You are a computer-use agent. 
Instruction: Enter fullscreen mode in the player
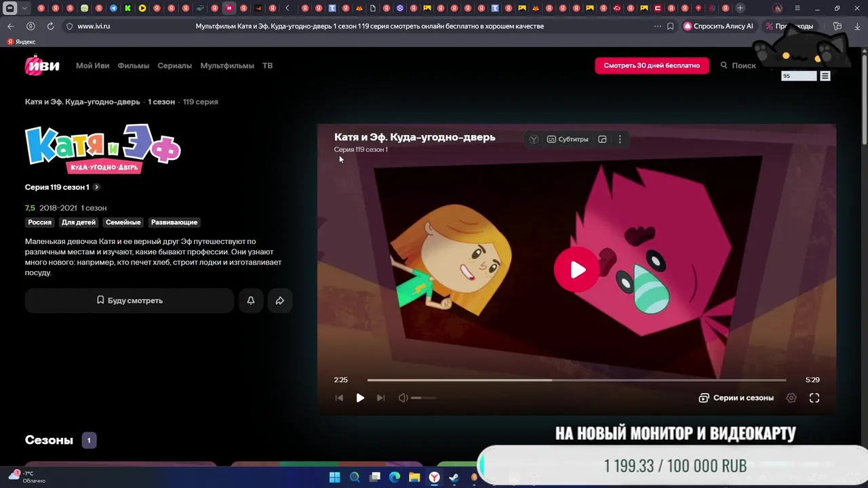tap(814, 398)
